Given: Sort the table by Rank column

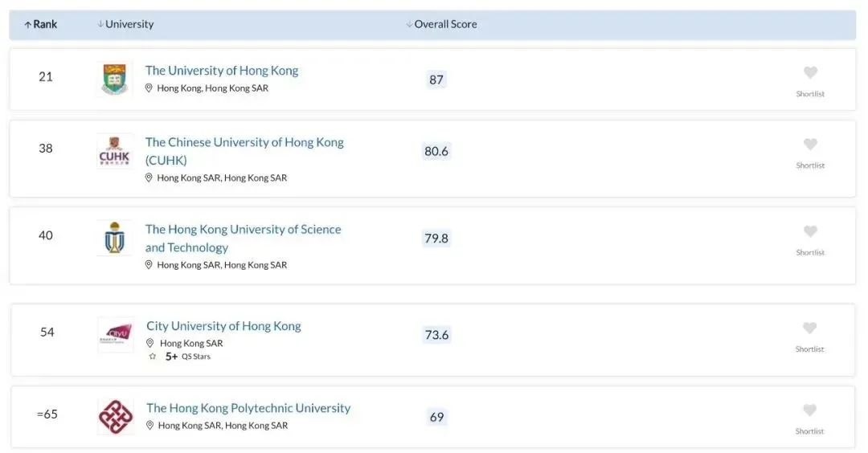Looking at the screenshot, I should 40,24.
